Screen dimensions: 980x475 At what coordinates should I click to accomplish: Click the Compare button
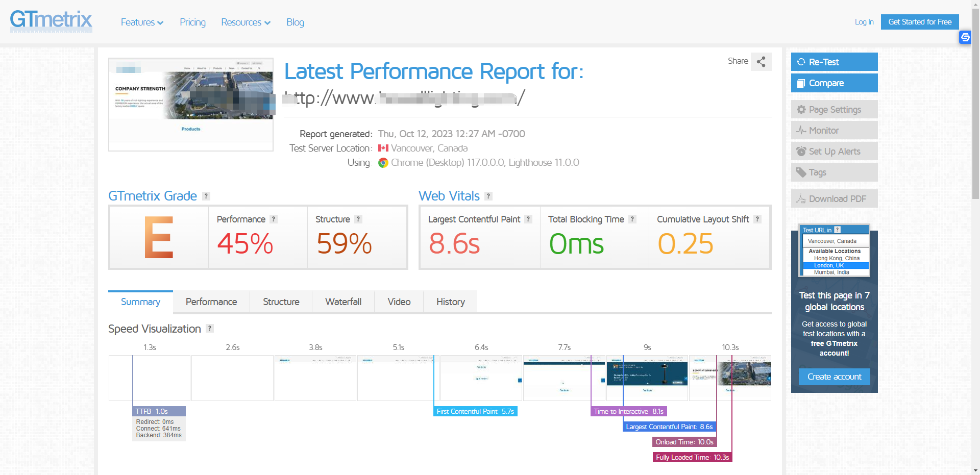coord(834,83)
